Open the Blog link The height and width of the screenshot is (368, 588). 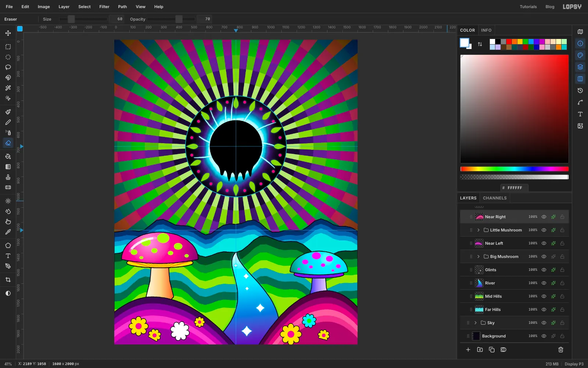pyautogui.click(x=550, y=7)
